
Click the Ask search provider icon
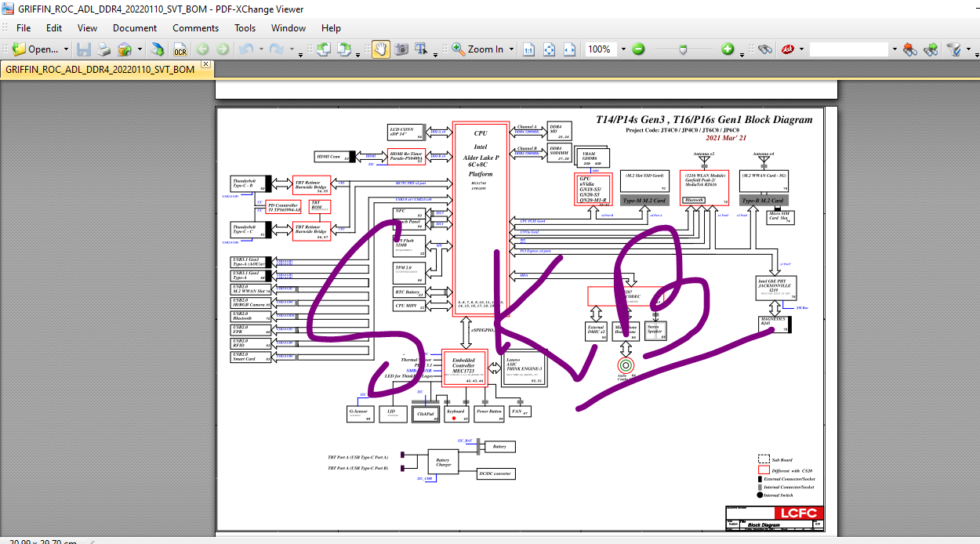[787, 49]
